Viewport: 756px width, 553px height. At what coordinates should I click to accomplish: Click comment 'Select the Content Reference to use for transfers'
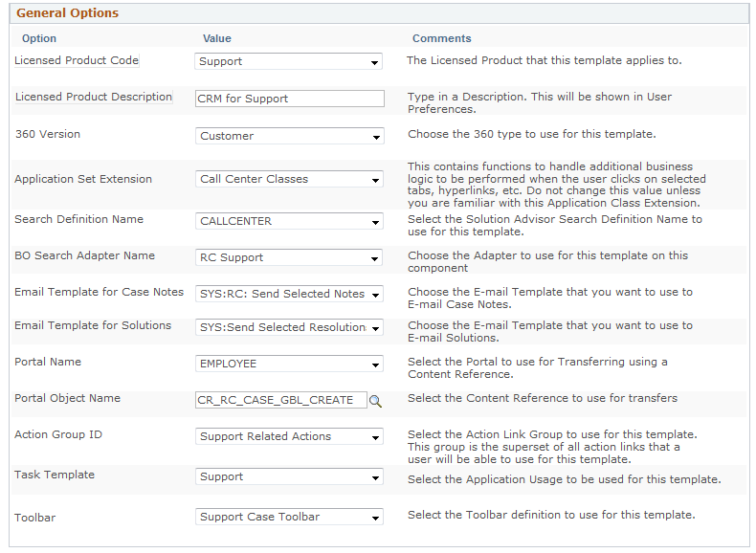[543, 398]
